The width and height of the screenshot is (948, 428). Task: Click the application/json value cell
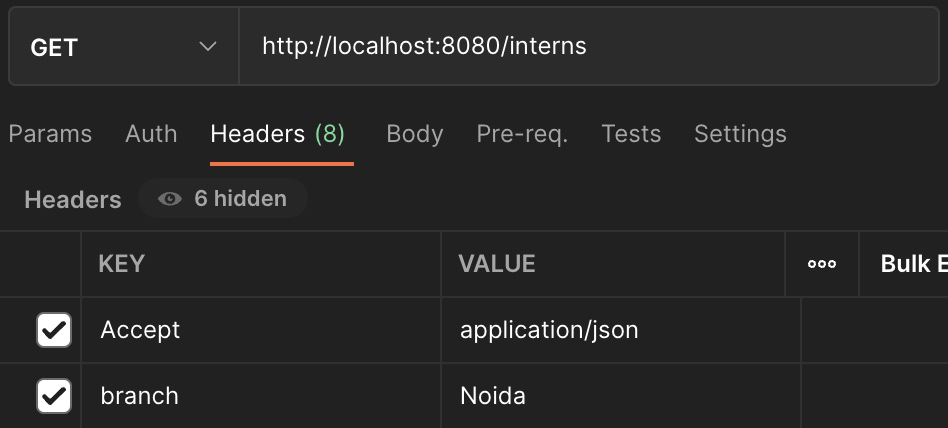tap(620, 330)
